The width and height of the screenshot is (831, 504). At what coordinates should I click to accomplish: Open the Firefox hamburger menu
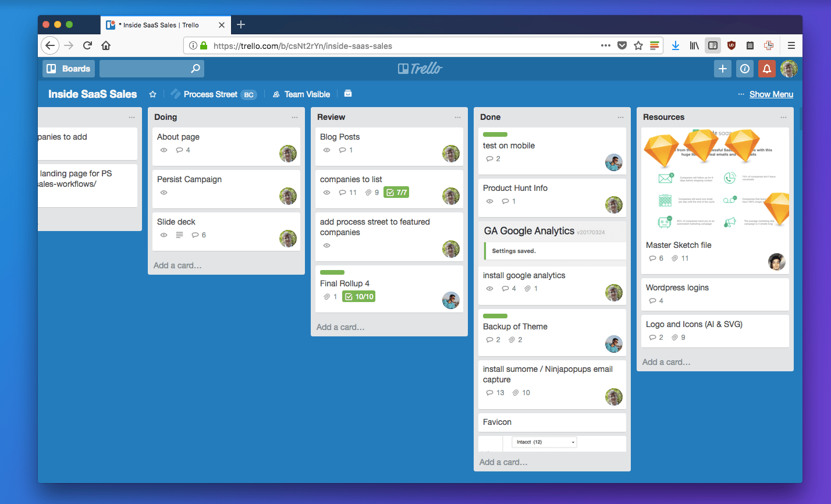click(x=791, y=45)
